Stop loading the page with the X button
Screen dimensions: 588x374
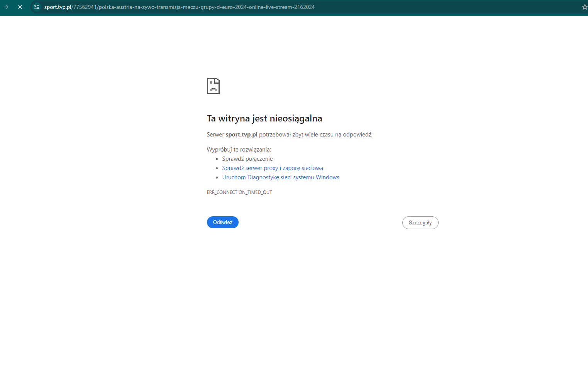[20, 7]
